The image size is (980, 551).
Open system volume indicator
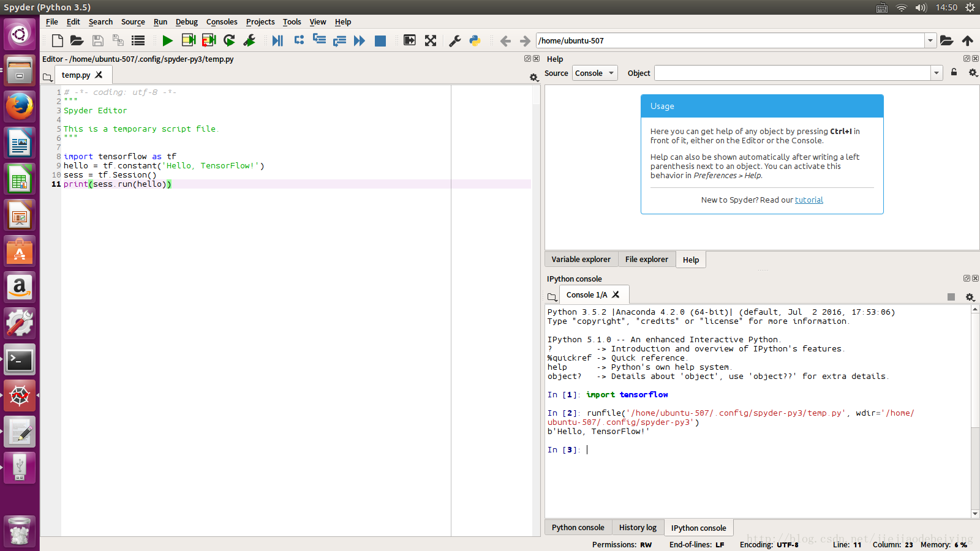pyautogui.click(x=921, y=7)
